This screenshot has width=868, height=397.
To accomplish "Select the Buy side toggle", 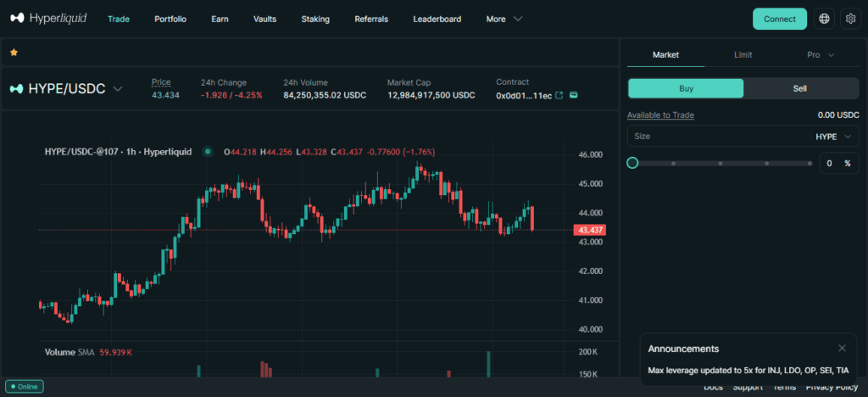I will tap(686, 88).
